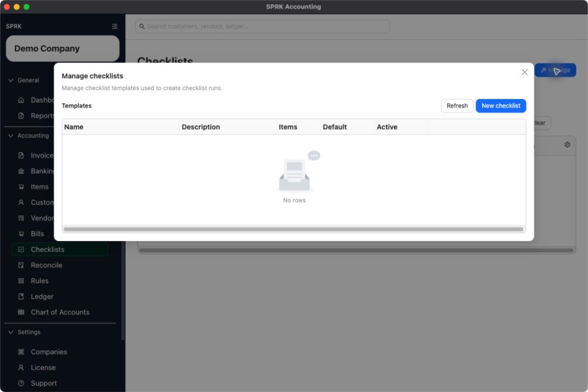
Task: Click the Support help icon
Action: pyautogui.click(x=21, y=383)
